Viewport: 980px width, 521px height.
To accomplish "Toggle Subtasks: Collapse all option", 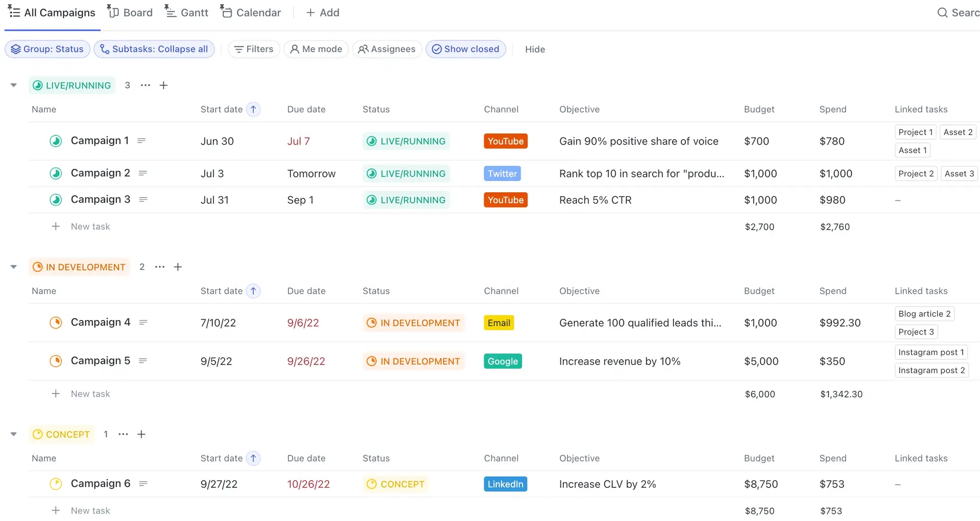I will [x=154, y=49].
